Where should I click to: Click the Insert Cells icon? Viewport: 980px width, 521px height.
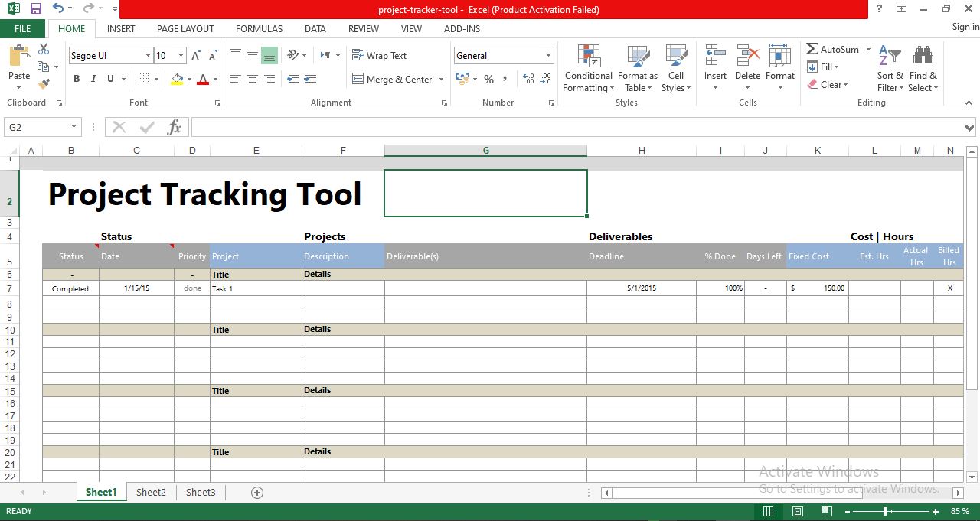714,69
